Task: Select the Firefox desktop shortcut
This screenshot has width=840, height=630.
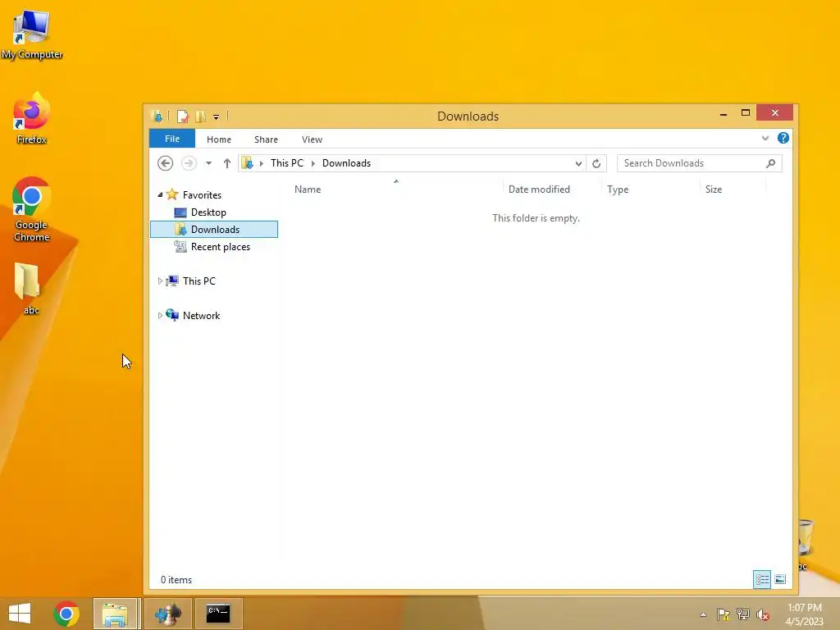Action: point(32,118)
